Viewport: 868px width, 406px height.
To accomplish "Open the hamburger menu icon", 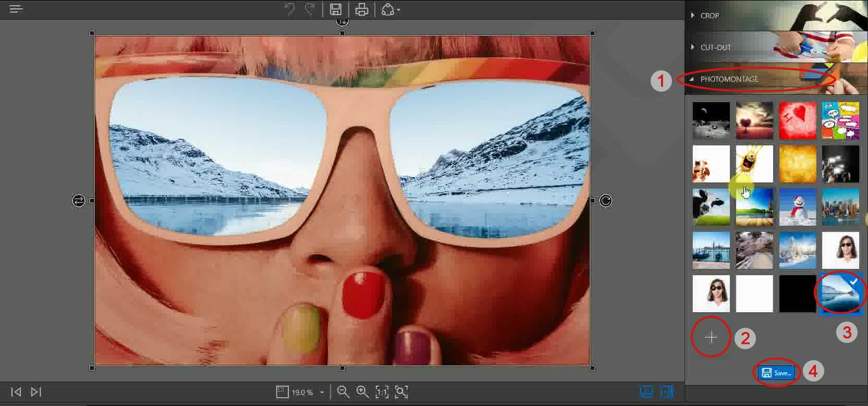I will point(16,9).
